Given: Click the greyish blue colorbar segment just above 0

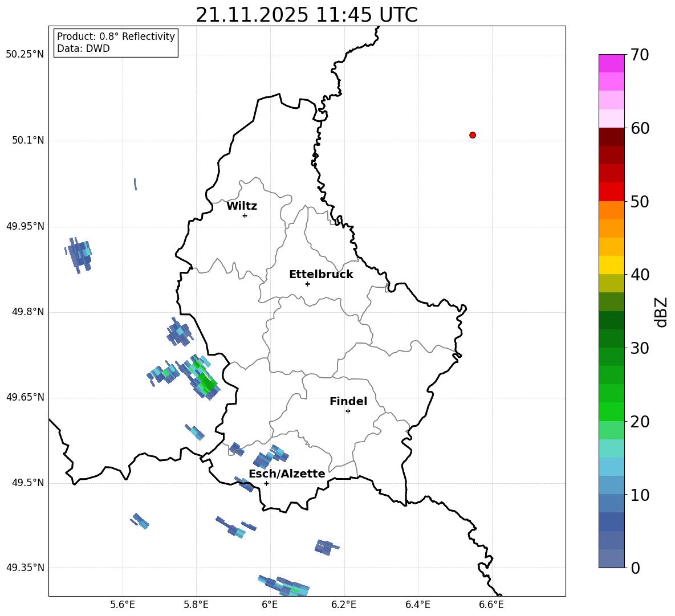Looking at the screenshot, I should [611, 559].
